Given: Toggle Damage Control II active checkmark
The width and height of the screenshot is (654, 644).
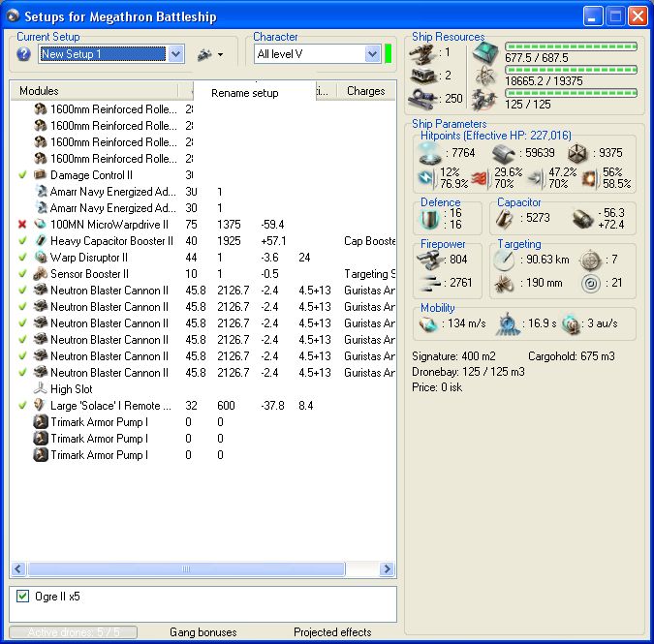Looking at the screenshot, I should [22, 174].
